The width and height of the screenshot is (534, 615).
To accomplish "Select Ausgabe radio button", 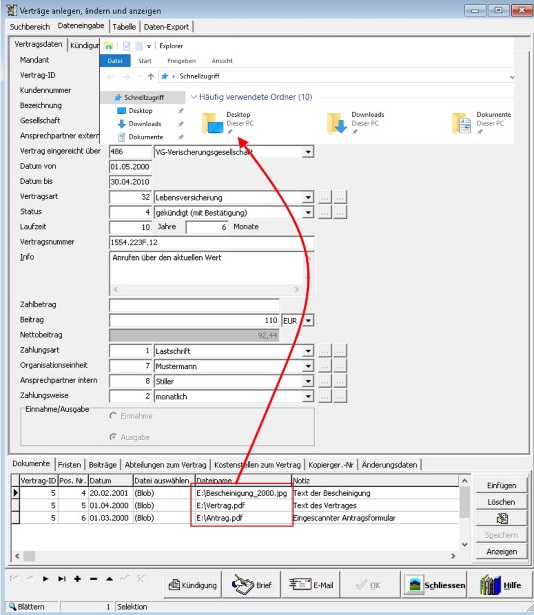I will pyautogui.click(x=113, y=437).
